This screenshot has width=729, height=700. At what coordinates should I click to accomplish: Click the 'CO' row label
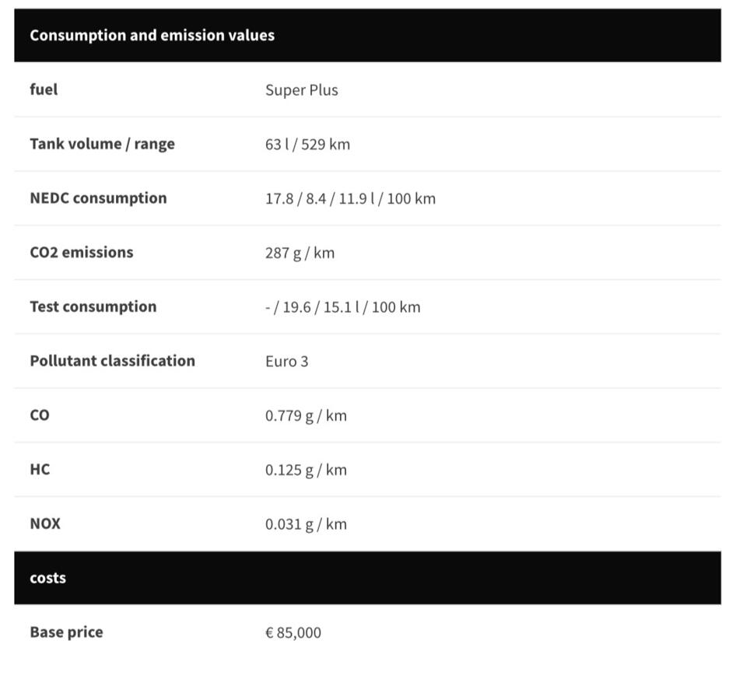[x=39, y=415]
